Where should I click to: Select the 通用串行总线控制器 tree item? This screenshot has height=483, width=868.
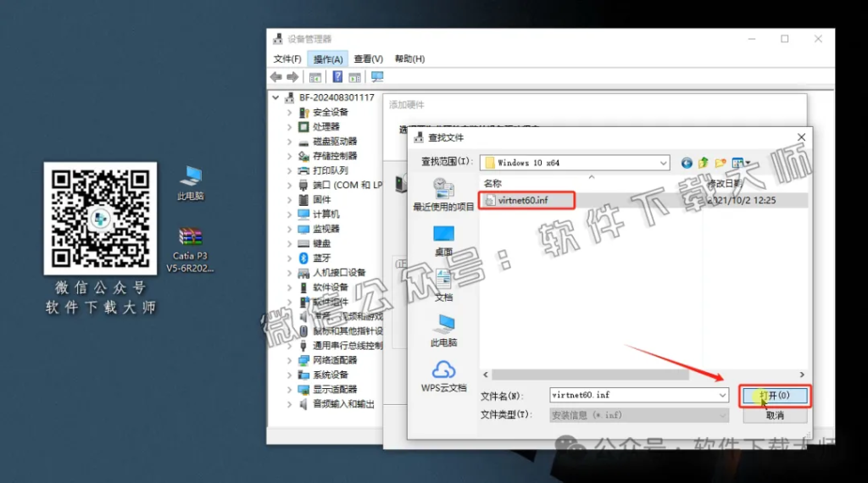(348, 346)
